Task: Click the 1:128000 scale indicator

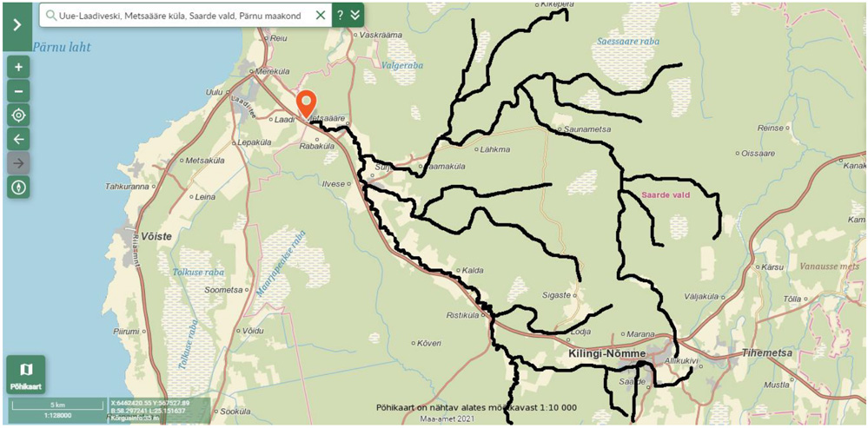Action: 57,414
